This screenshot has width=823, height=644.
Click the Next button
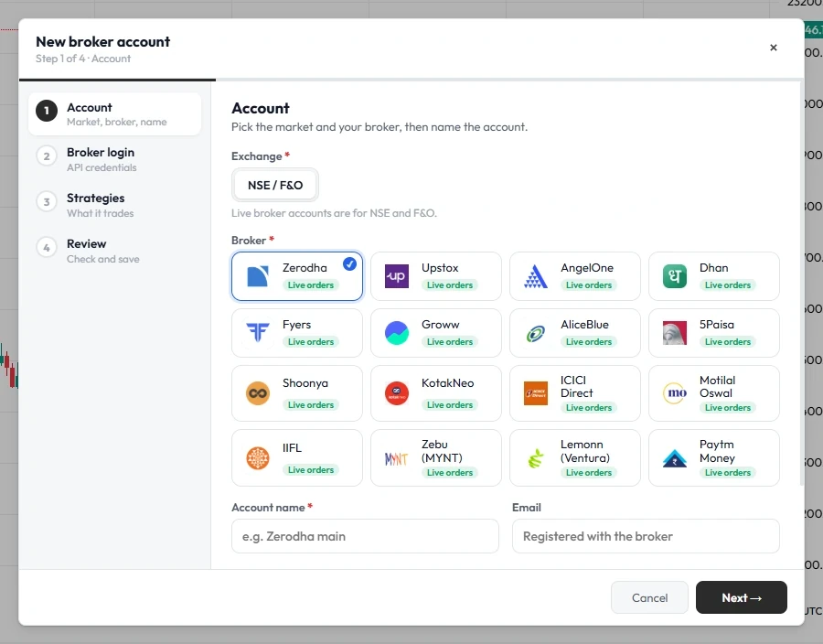[741, 597]
